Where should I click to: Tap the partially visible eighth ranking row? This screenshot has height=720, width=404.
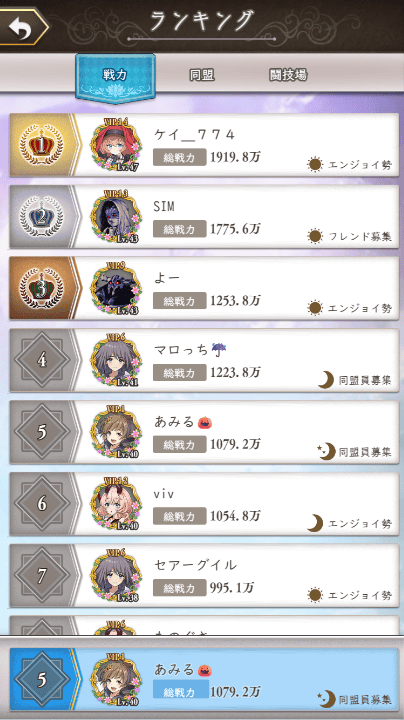(x=204, y=625)
